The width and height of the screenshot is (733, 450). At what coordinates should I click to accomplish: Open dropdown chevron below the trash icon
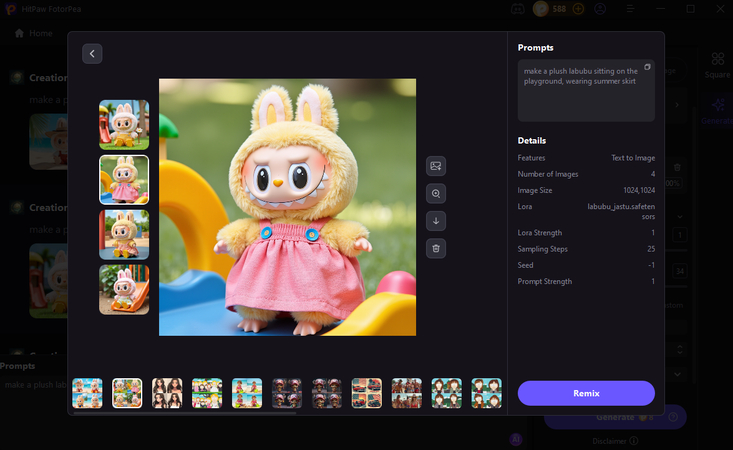pyautogui.click(x=679, y=216)
